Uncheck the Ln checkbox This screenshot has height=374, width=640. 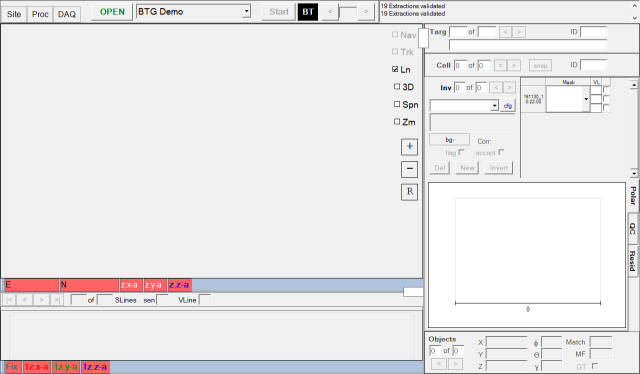coord(395,69)
